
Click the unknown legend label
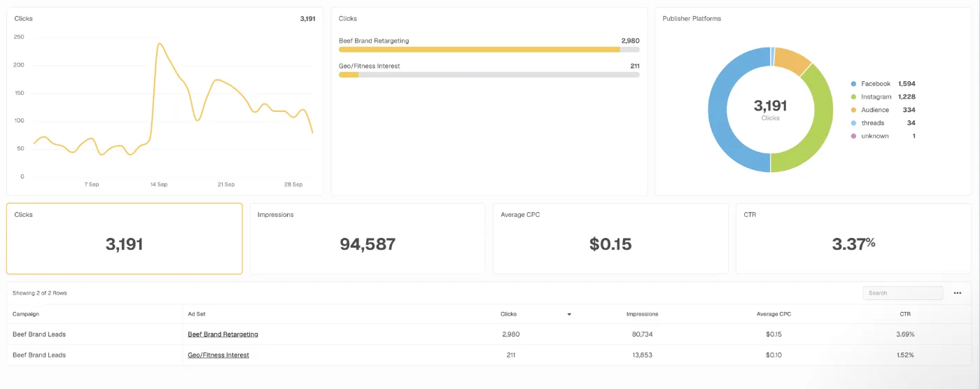click(875, 136)
